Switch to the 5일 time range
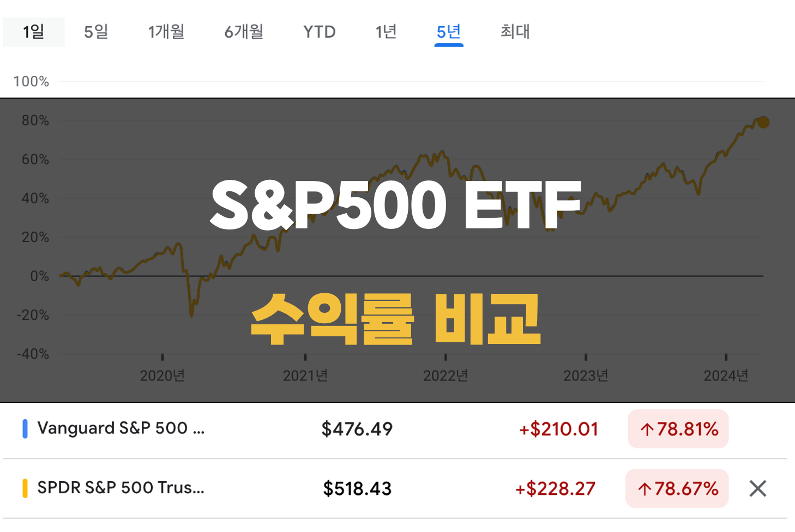 [96, 32]
